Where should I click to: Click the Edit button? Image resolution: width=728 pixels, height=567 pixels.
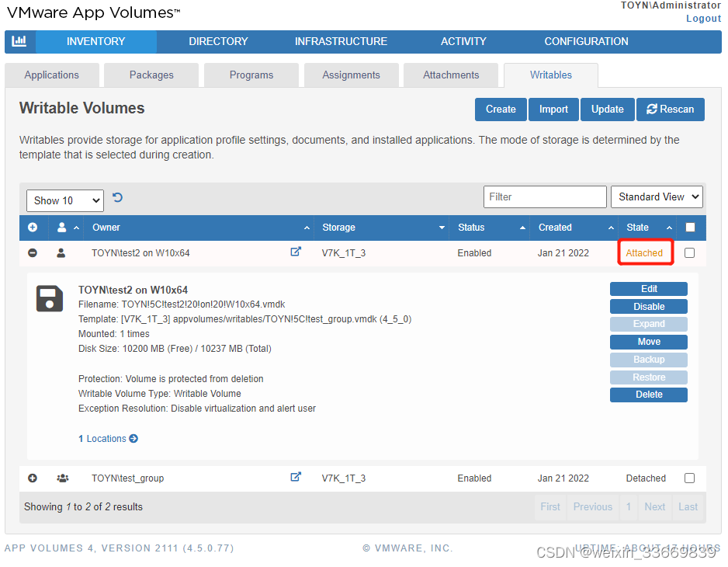[649, 289]
